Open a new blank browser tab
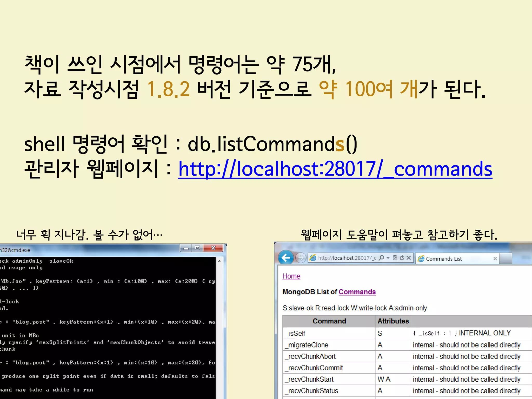 pyautogui.click(x=506, y=258)
